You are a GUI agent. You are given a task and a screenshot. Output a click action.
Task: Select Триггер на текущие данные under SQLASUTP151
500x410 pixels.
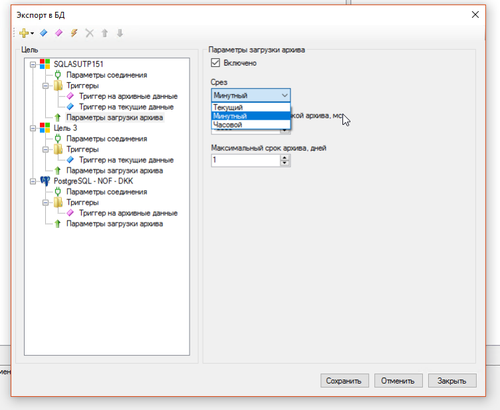tap(126, 107)
